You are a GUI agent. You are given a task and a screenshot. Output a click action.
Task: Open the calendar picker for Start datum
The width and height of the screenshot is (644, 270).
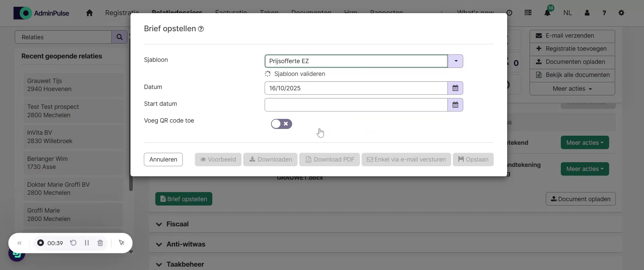[x=455, y=105]
